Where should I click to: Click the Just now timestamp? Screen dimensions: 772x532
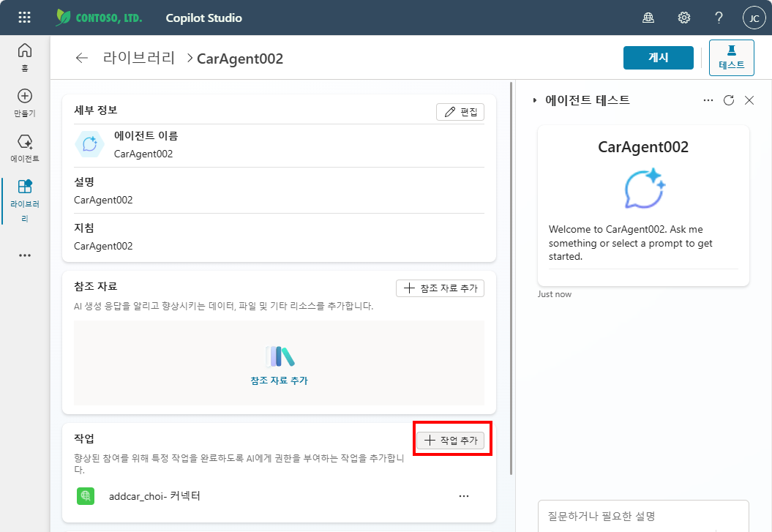[x=555, y=293]
